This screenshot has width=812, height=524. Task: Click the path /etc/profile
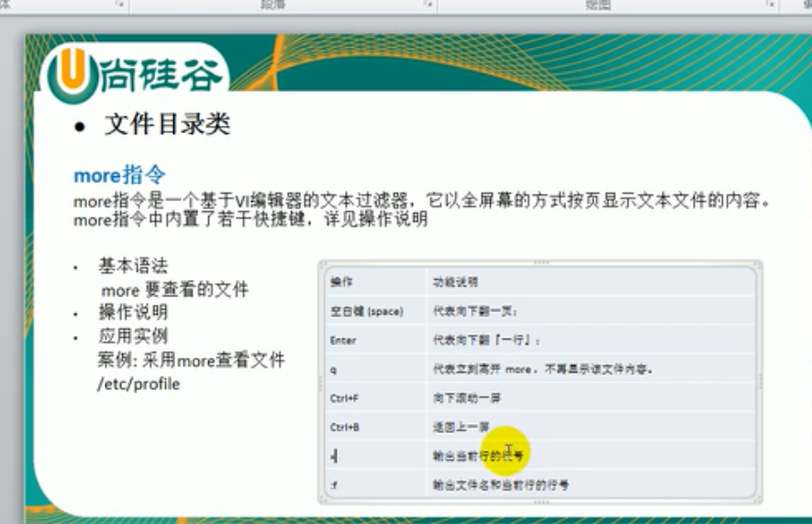point(139,385)
